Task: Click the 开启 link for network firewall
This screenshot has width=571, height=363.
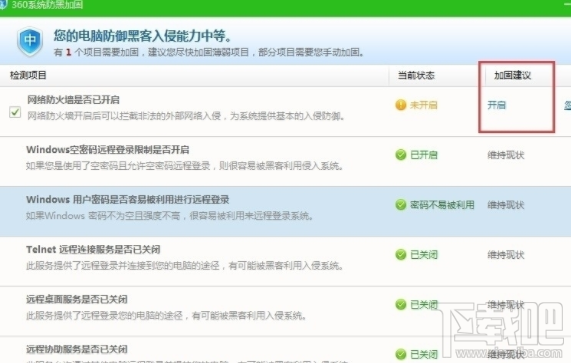Action: [x=497, y=105]
